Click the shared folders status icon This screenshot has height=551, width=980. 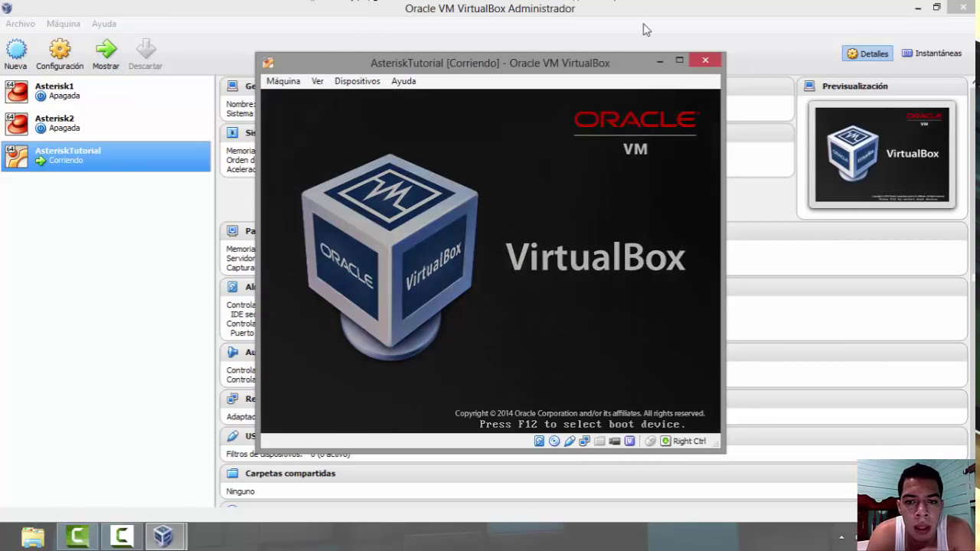[599, 441]
